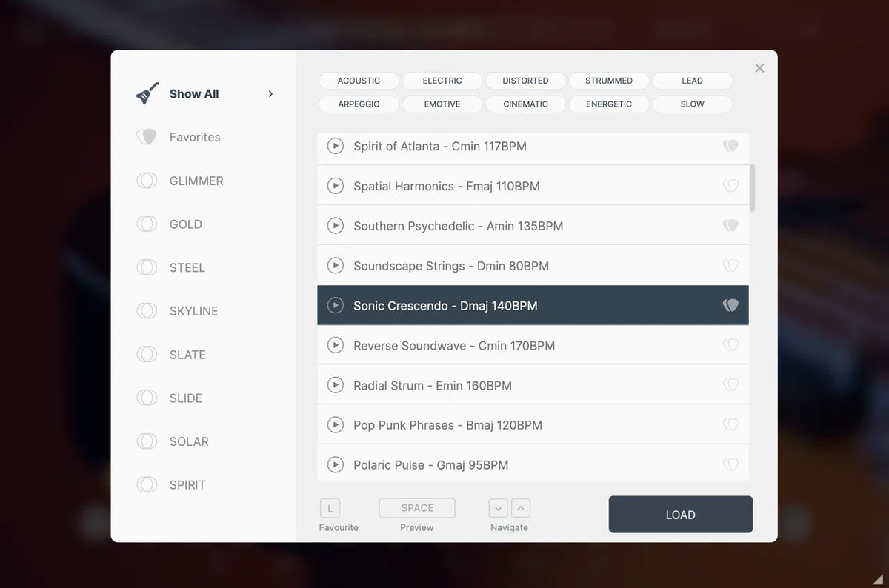Click the LOAD button

[x=680, y=515]
